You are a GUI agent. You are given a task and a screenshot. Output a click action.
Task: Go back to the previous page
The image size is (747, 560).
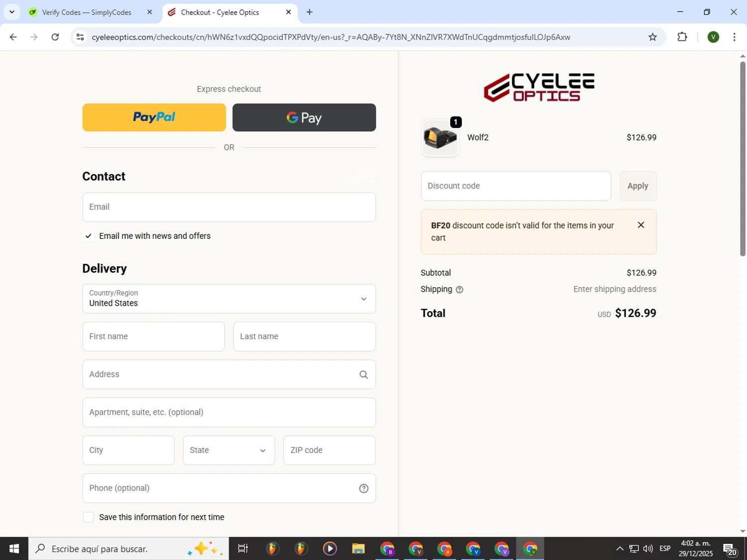click(x=13, y=37)
